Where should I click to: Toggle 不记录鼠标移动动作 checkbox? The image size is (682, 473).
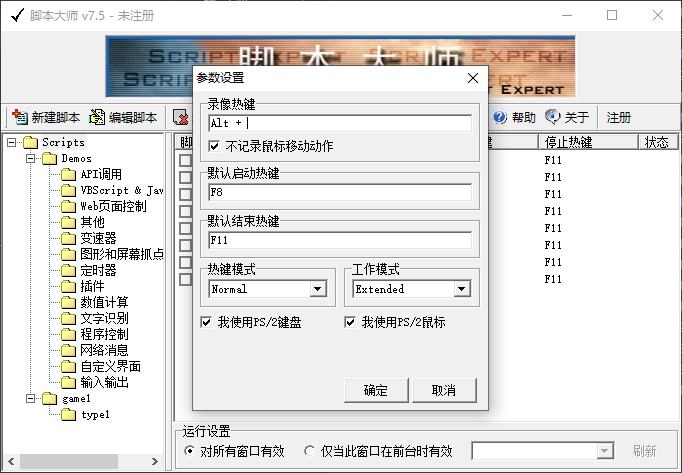tap(214, 146)
